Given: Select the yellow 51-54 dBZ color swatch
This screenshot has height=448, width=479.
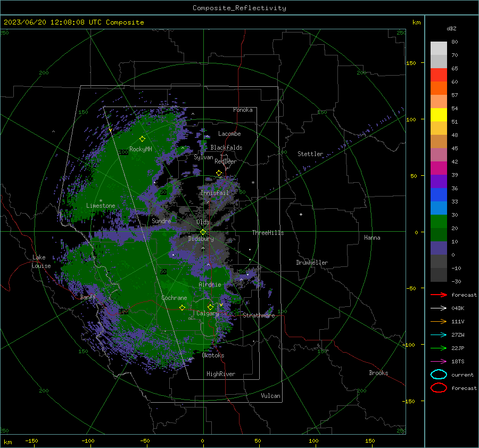Looking at the screenshot, I should pos(439,115).
